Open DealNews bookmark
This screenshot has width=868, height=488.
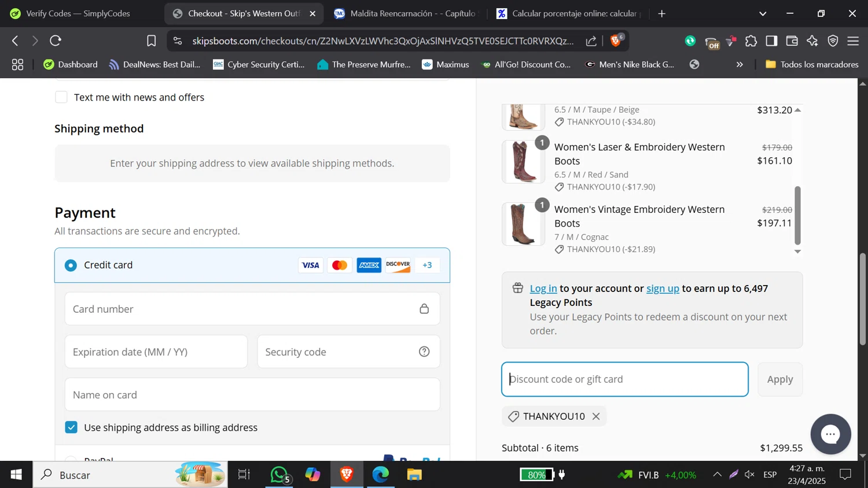(x=155, y=64)
